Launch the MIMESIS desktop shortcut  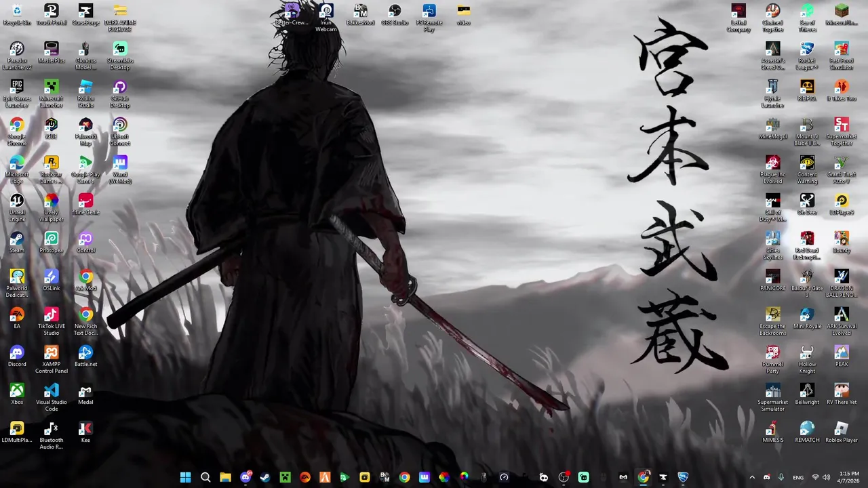pyautogui.click(x=772, y=432)
